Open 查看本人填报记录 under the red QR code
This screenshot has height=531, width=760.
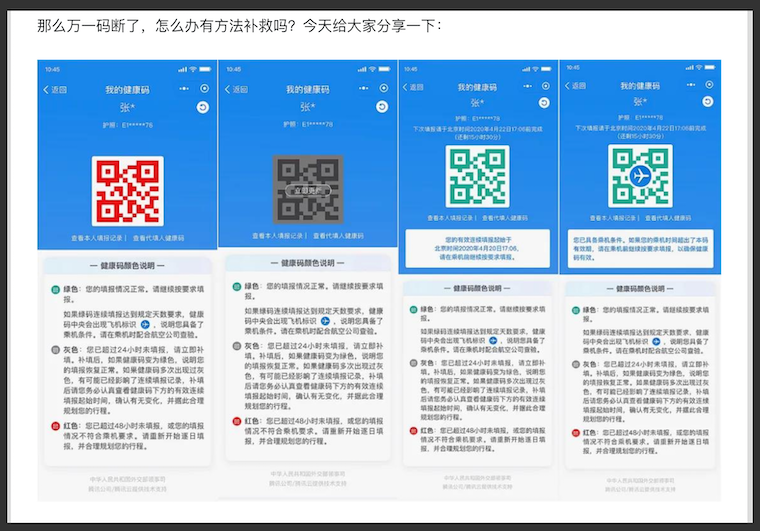pos(97,238)
